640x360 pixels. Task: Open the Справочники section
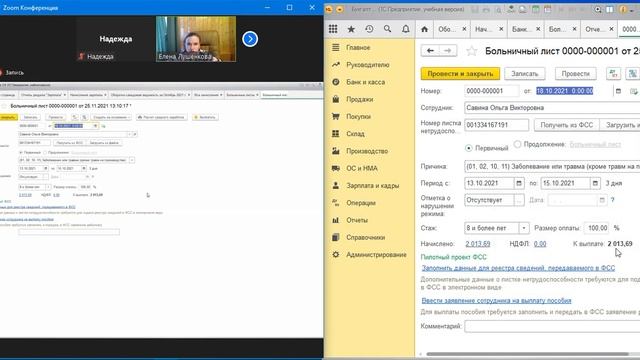tap(365, 237)
